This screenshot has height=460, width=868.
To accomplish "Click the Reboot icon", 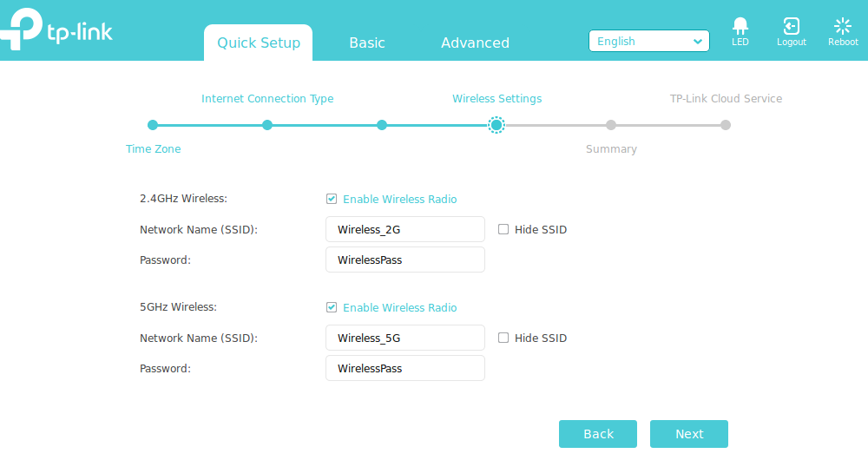I will (x=842, y=26).
